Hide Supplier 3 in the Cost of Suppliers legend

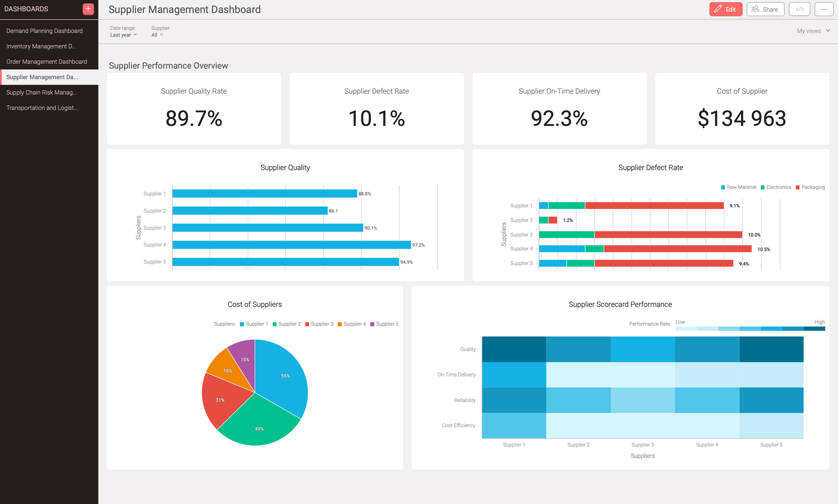pos(320,324)
